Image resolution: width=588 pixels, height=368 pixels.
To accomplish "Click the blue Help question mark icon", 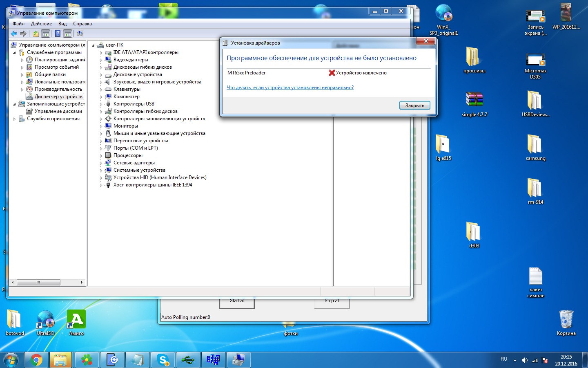I will (58, 34).
